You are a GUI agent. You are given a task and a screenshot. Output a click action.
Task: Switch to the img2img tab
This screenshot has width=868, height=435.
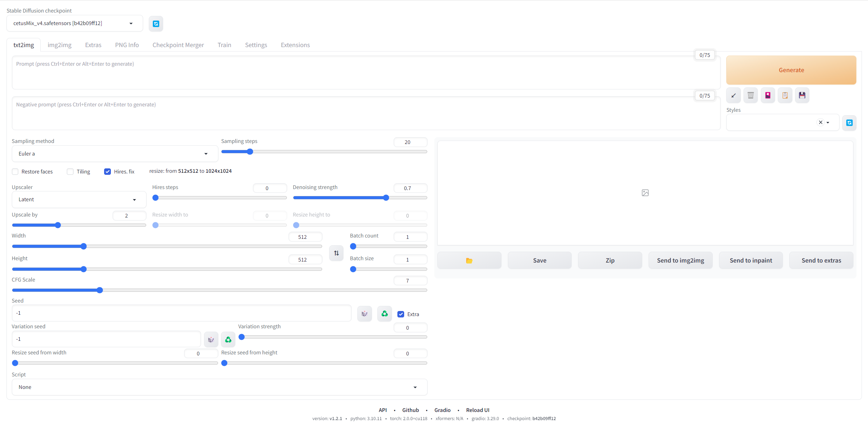[x=59, y=45]
